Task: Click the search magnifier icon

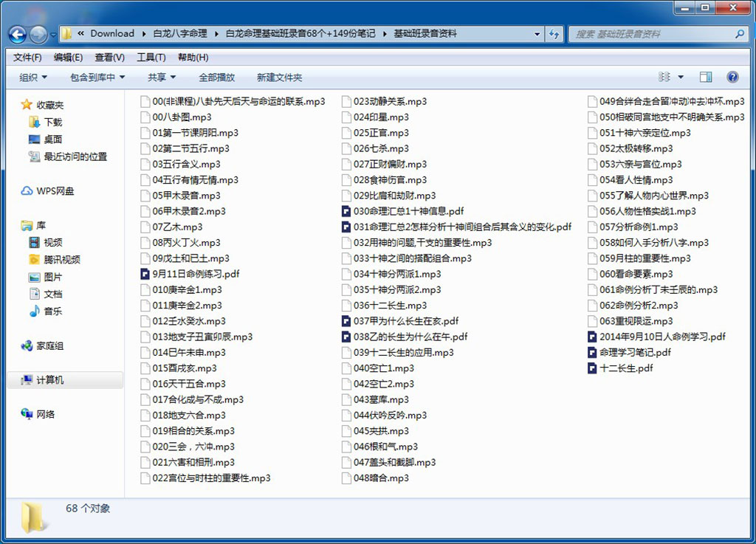Action: click(x=740, y=34)
